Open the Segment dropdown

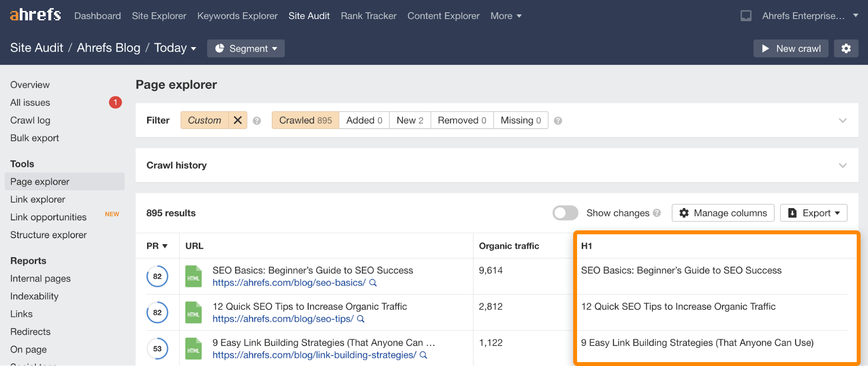pyautogui.click(x=246, y=48)
